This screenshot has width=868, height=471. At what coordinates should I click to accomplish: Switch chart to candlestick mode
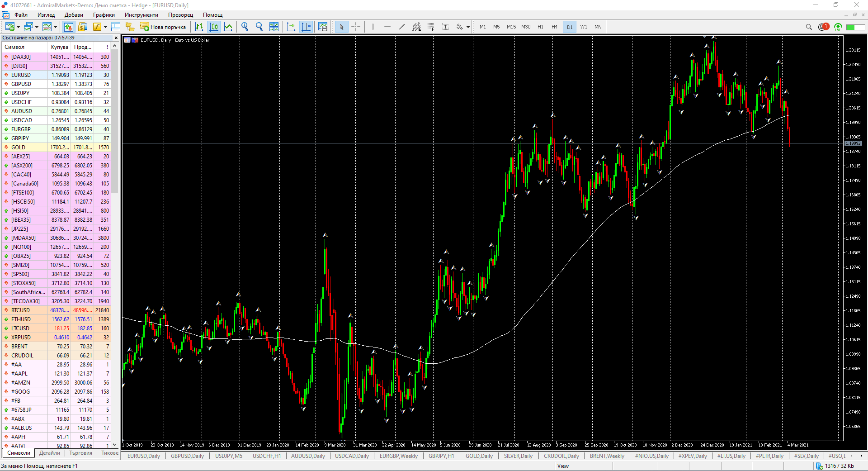coord(214,27)
